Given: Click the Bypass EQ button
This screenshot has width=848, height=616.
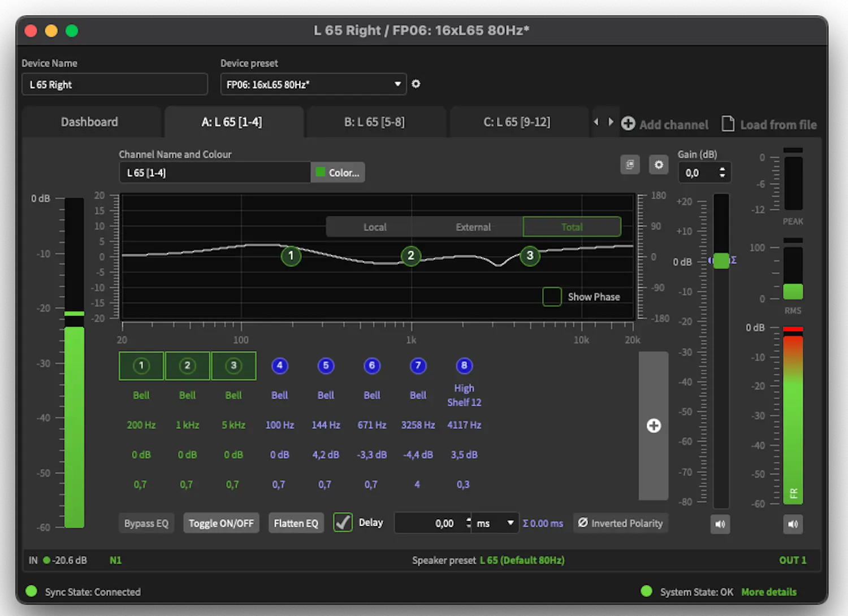Looking at the screenshot, I should [x=146, y=523].
